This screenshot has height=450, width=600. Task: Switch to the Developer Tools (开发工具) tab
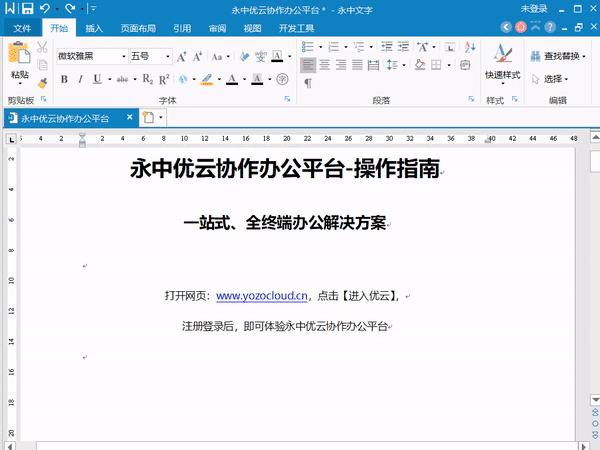[x=297, y=28]
